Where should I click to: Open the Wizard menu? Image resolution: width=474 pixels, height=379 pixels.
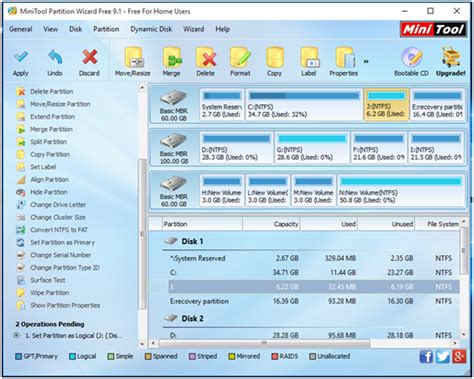(x=193, y=29)
